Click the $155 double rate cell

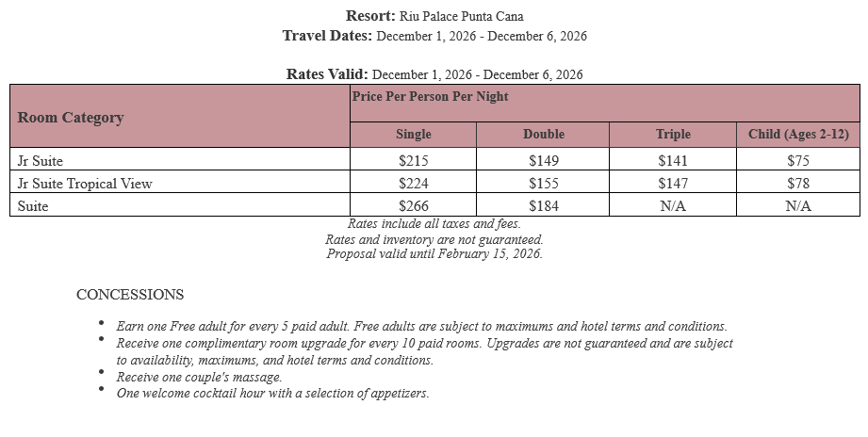tap(544, 184)
